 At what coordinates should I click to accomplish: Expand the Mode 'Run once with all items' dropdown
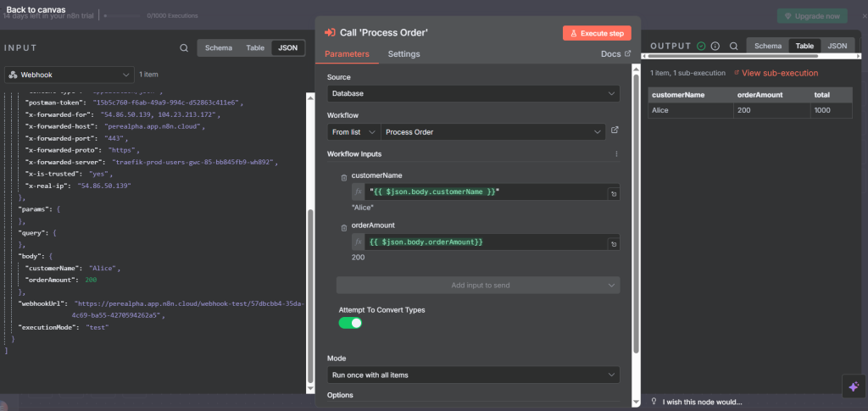[473, 375]
